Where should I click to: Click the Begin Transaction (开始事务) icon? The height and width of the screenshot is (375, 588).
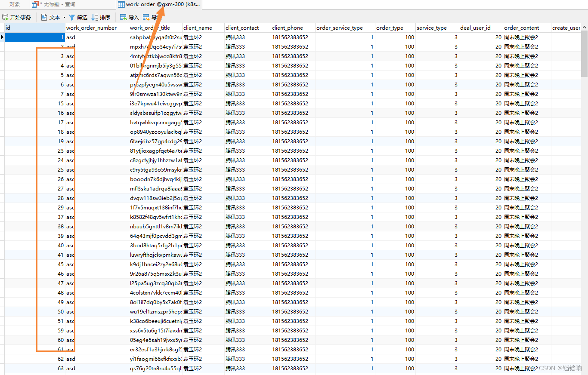pos(6,17)
